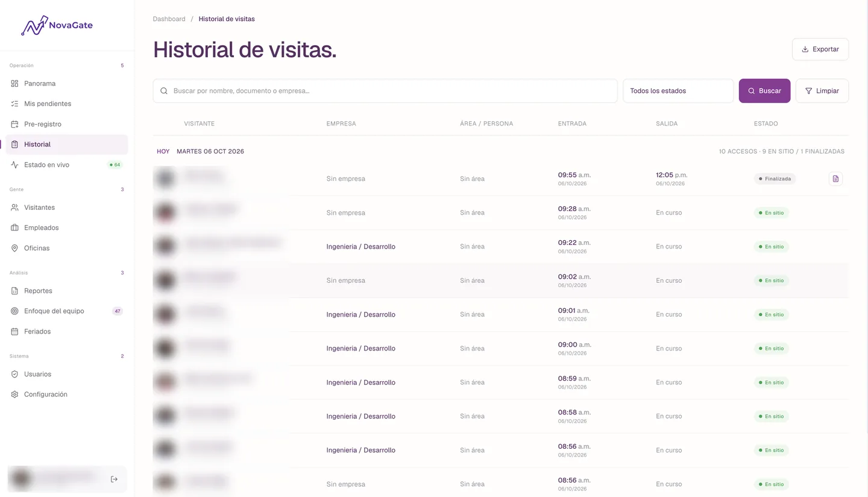868x497 pixels.
Task: Click the ENTRADA column header
Action: pyautogui.click(x=572, y=124)
